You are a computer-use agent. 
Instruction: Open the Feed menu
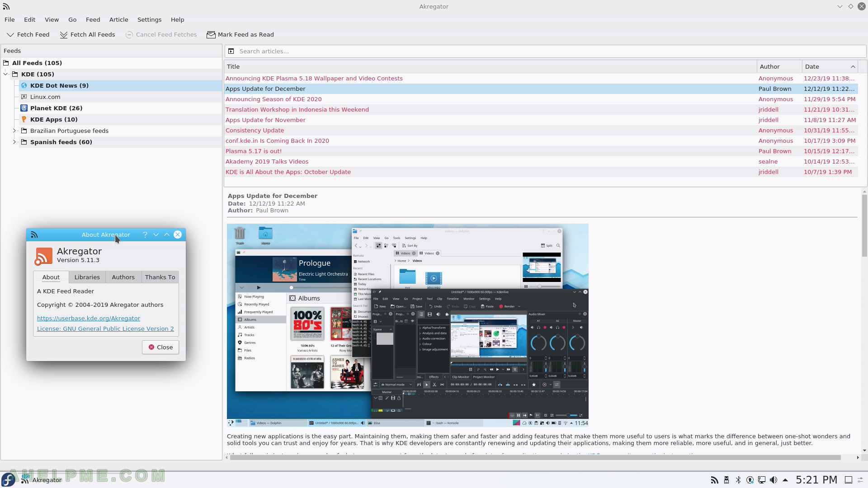click(x=93, y=19)
